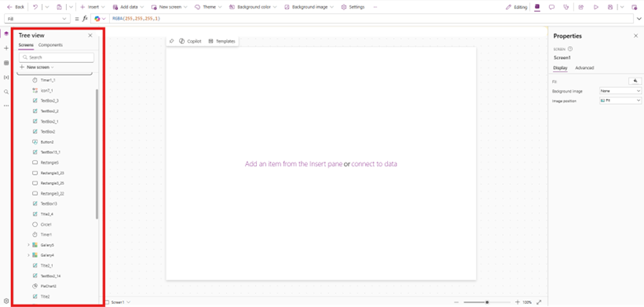Open Templates above the canvas
The image size is (644, 307).
222,41
